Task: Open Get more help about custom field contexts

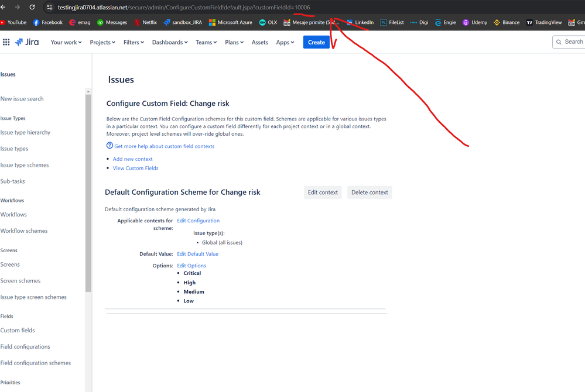Action: click(164, 146)
